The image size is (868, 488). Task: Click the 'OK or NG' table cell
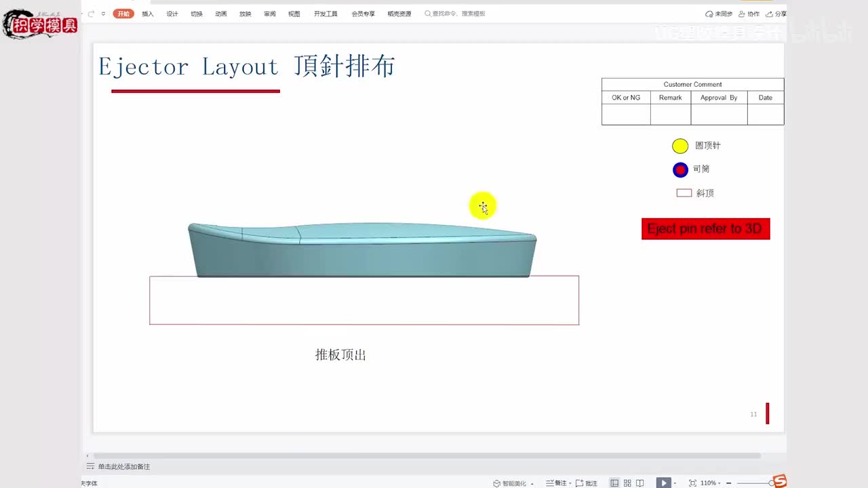pyautogui.click(x=626, y=98)
